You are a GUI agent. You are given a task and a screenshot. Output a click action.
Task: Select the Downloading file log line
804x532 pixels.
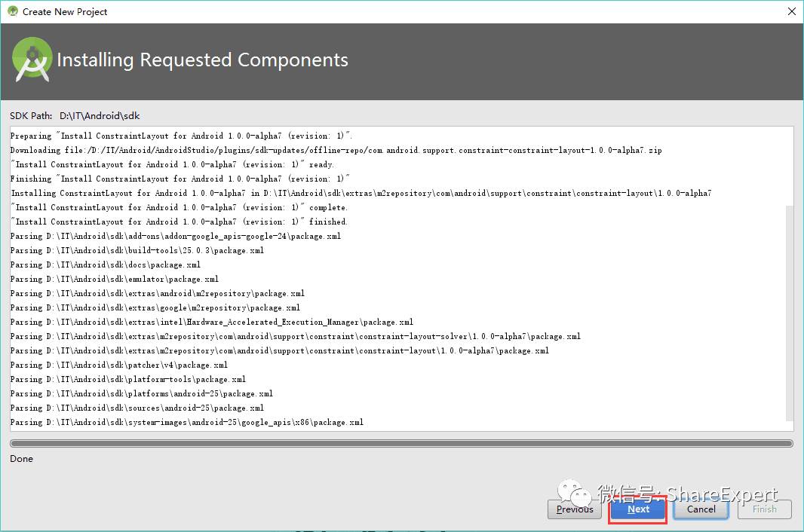tap(336, 150)
